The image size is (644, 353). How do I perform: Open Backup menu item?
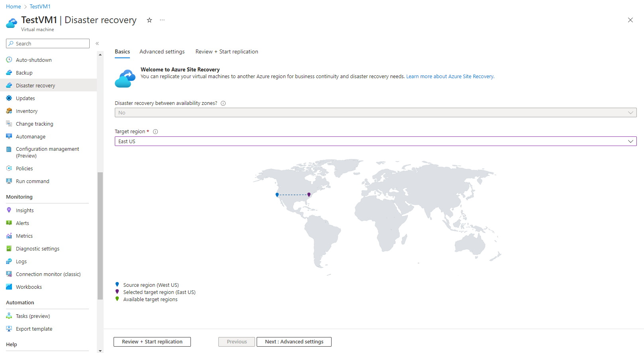[48, 73]
